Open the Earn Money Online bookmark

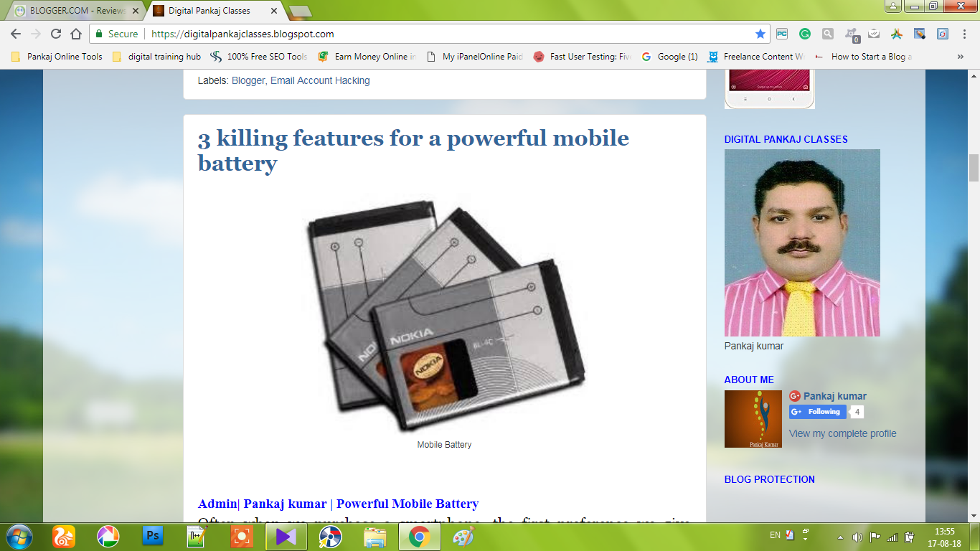[x=367, y=56]
